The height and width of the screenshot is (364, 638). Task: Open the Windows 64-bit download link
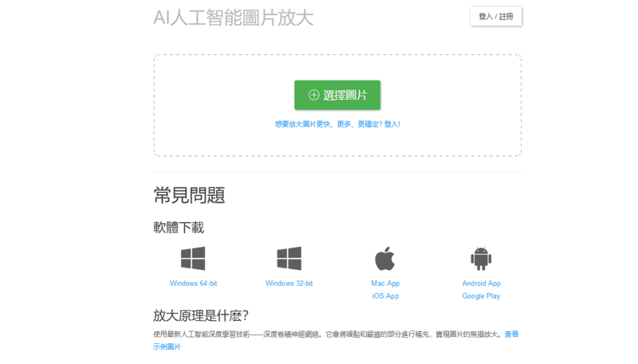click(193, 284)
